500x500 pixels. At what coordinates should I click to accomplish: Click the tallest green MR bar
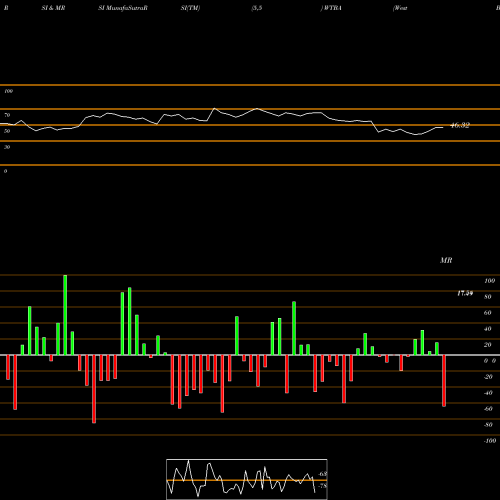tap(65, 315)
